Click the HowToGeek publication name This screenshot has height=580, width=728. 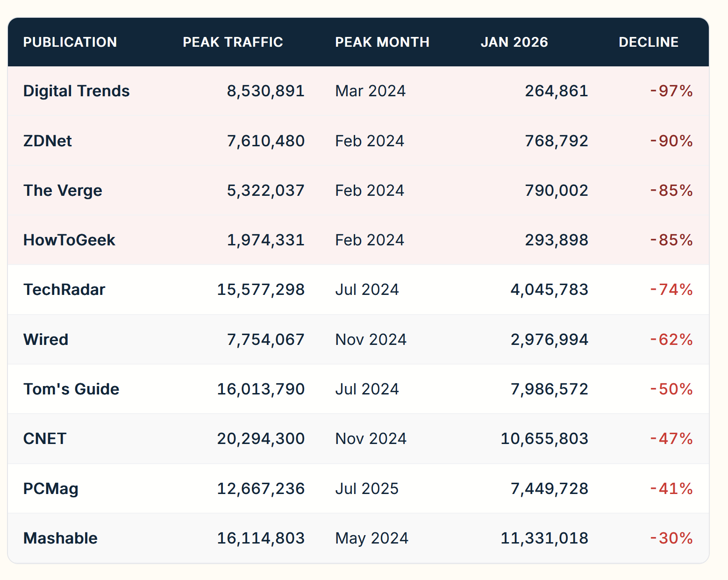69,240
